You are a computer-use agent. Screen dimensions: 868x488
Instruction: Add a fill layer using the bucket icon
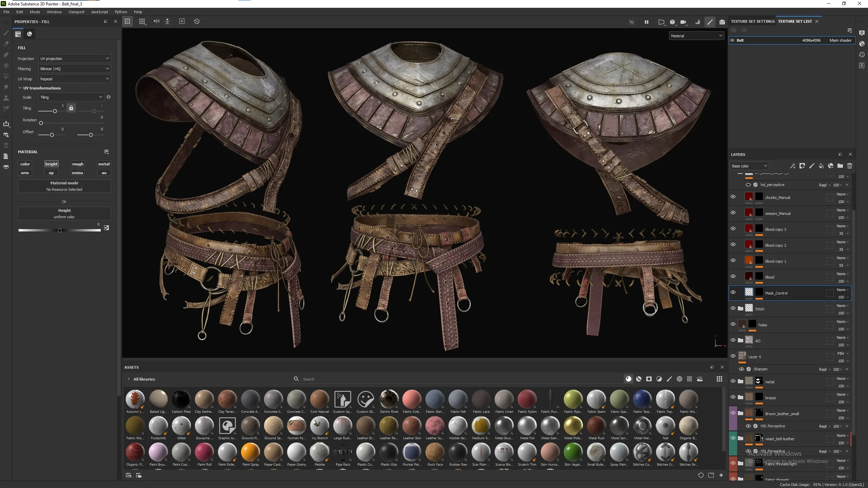(x=821, y=166)
